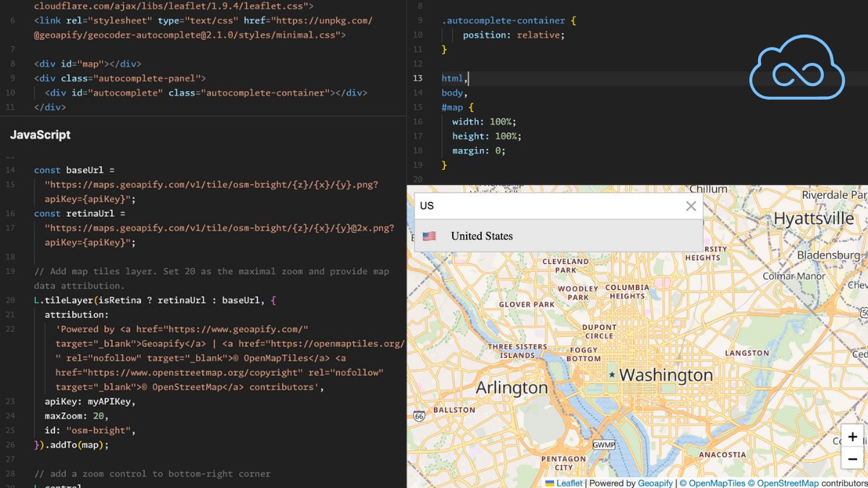The image size is (868, 488).
Task: Zoom in on the map
Action: coord(852,436)
